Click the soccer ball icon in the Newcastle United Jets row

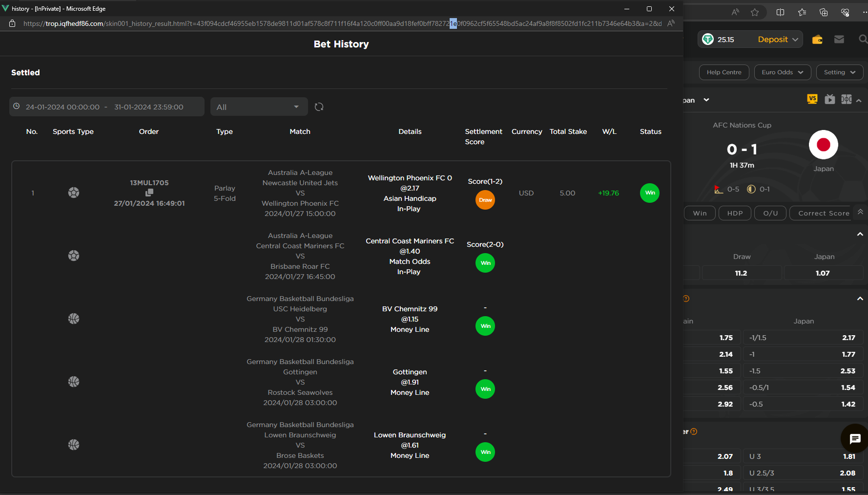coord(74,193)
